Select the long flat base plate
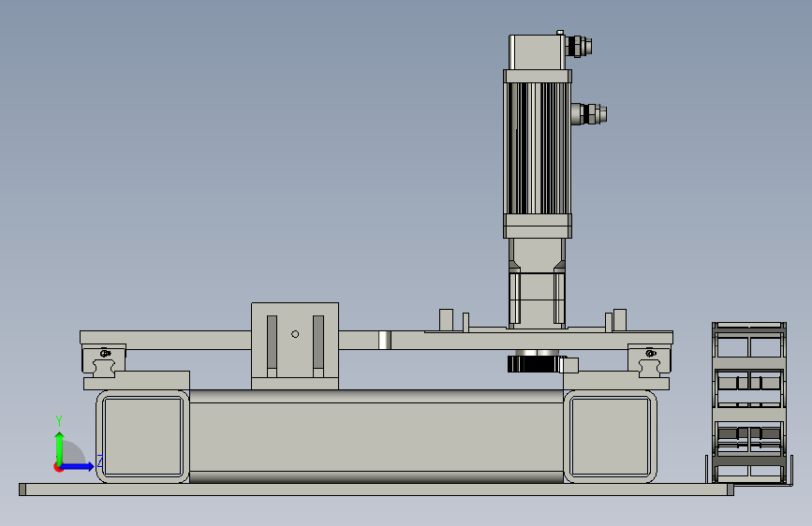Image resolution: width=812 pixels, height=526 pixels. 376,489
